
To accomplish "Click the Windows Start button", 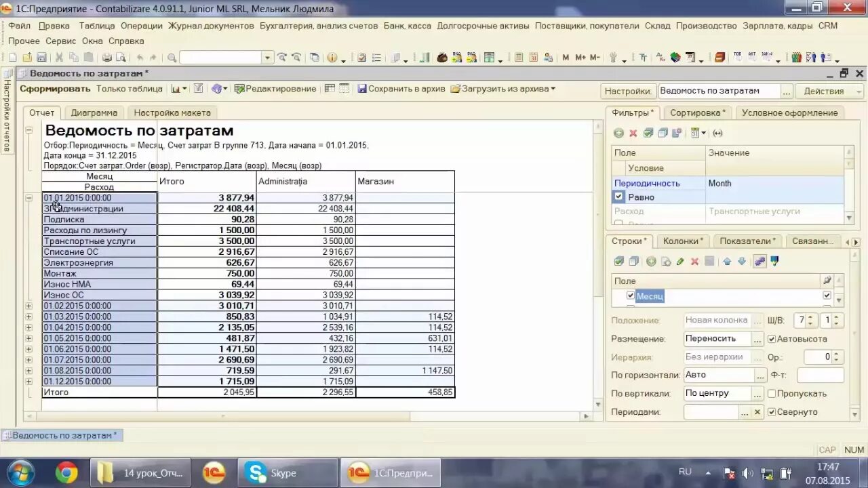I will [20, 473].
